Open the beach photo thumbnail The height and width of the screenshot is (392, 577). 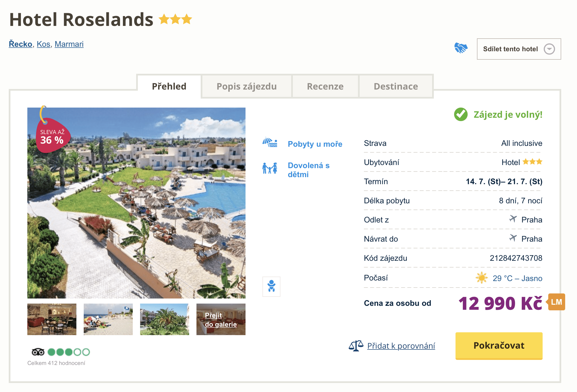pyautogui.click(x=108, y=319)
